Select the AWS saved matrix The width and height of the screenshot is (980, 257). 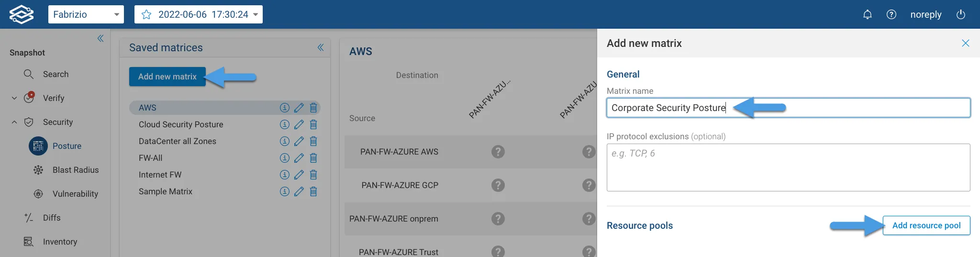click(x=147, y=108)
